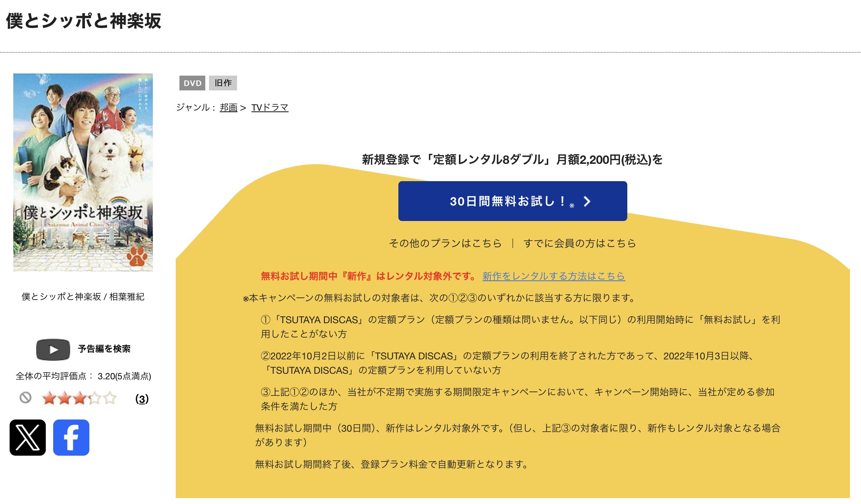Screen dimensions: 861x504
Task: Share on Facebook via the Facebook icon
Action: pyautogui.click(x=71, y=438)
